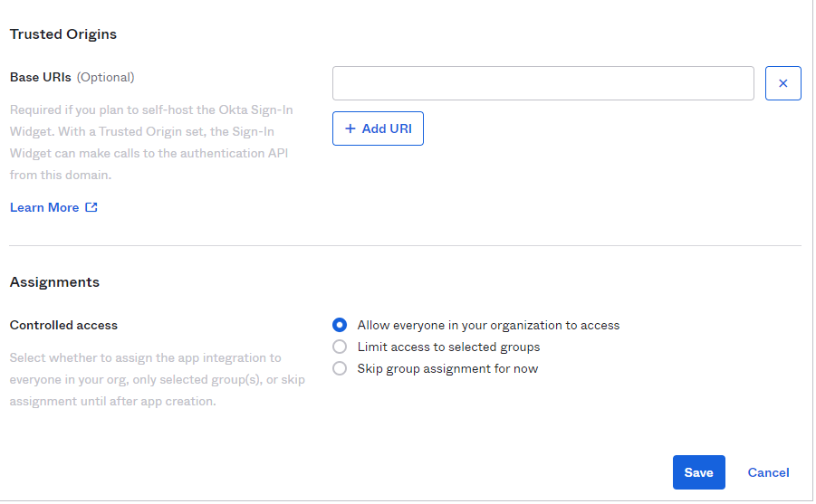Remove the Base URI entry with the X icon
Screen dimensions: 816x504
pyautogui.click(x=782, y=83)
